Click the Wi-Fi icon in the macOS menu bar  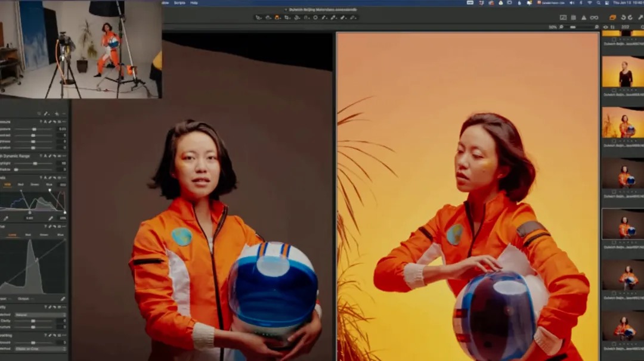point(590,3)
